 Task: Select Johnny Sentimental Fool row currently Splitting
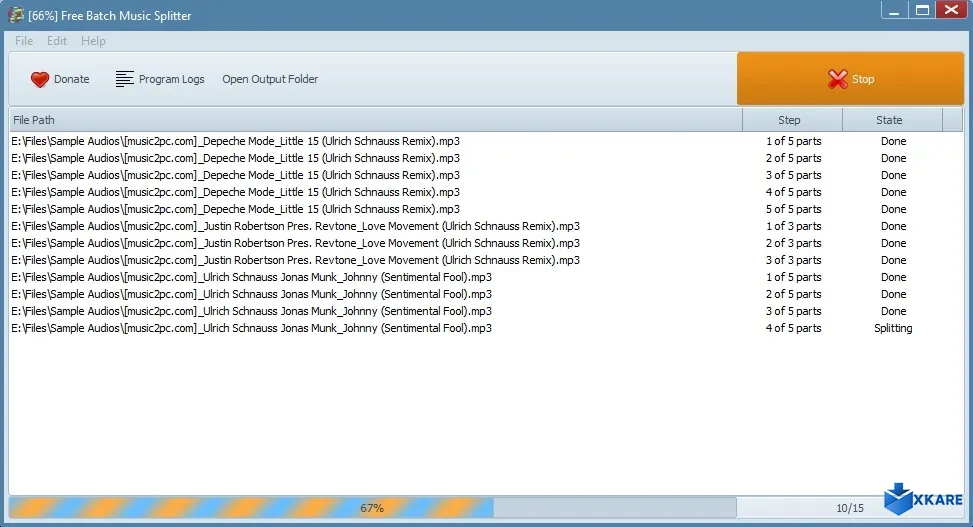coord(486,328)
